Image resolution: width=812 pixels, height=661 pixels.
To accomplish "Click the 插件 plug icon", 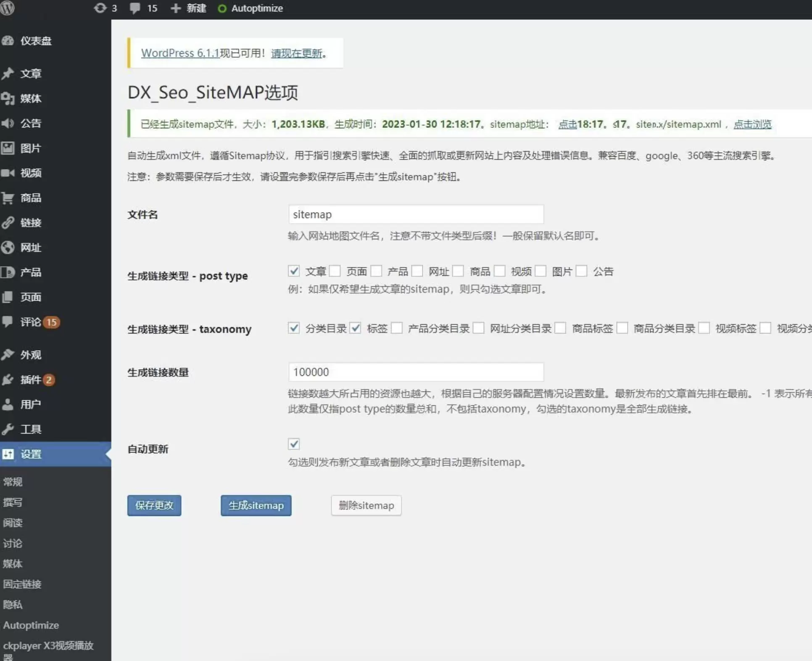I will (8, 380).
